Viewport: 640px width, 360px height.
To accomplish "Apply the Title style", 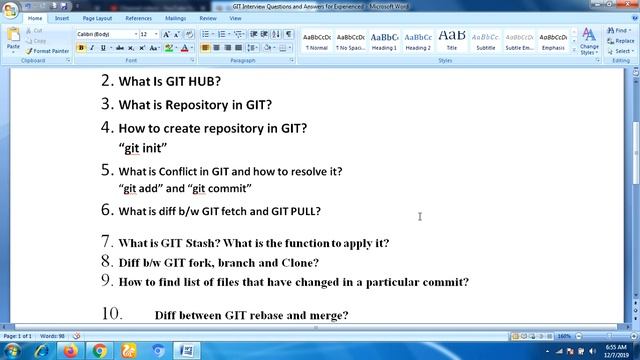I will point(452,42).
